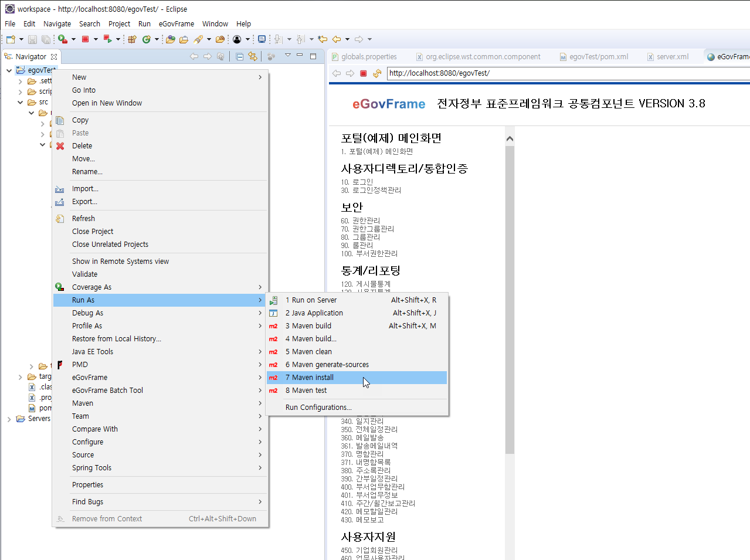Screen dimensions: 750x560
Task: Click the red stop square in main toolbar
Action: [x=85, y=39]
